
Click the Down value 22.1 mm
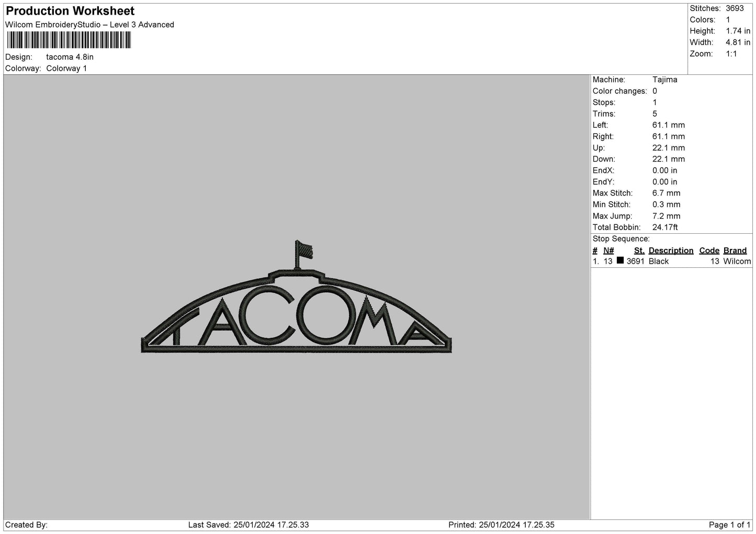668,159
